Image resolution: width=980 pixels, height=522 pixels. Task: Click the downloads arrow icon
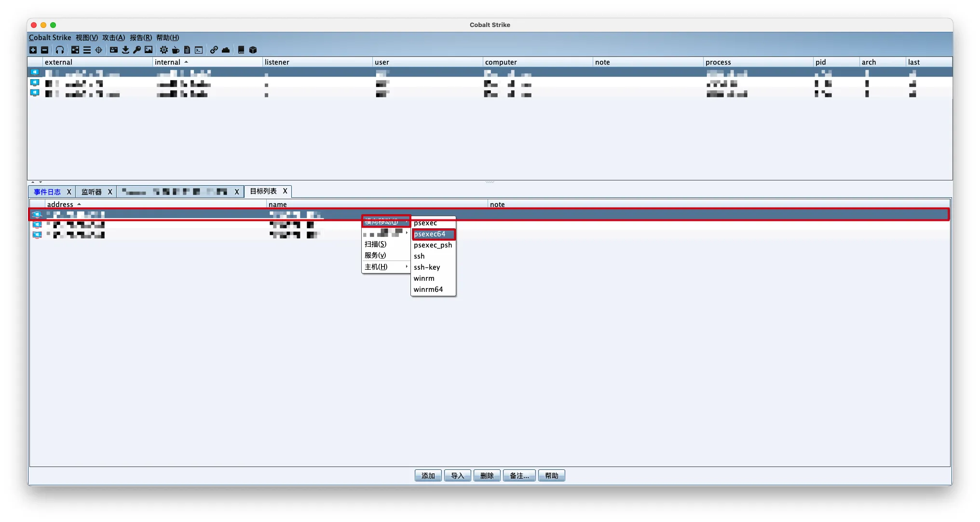pos(125,50)
